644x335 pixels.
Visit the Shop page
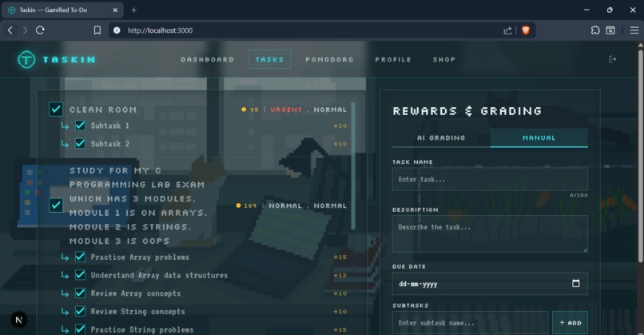[444, 59]
